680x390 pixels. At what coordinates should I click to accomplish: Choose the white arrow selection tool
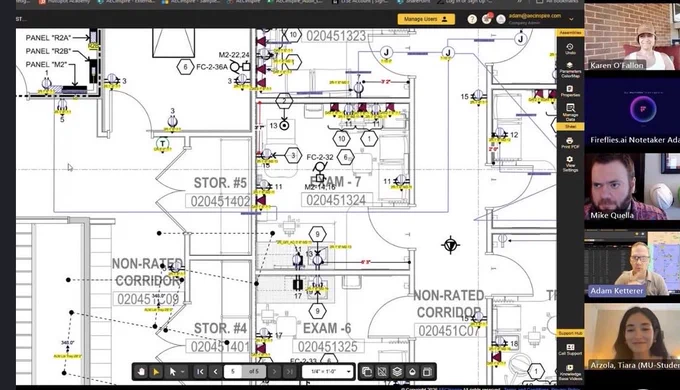click(x=173, y=372)
